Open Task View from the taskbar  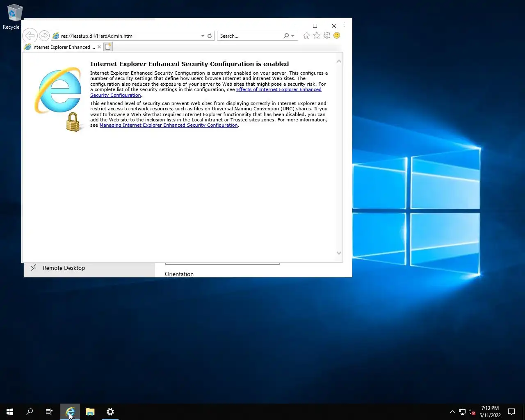point(49,412)
